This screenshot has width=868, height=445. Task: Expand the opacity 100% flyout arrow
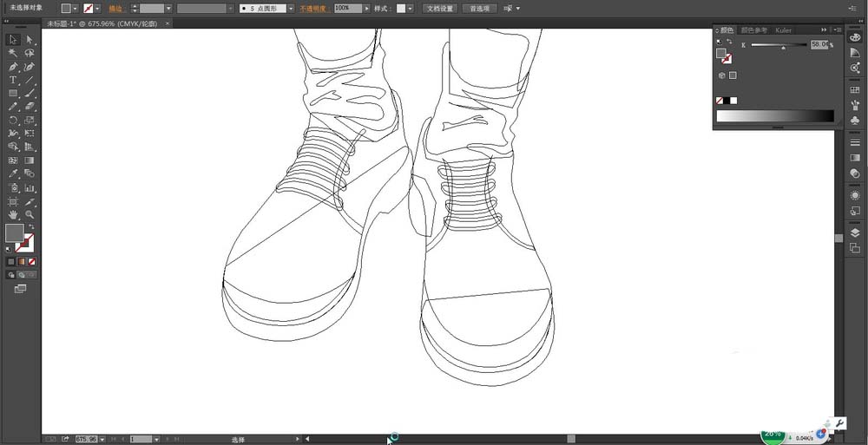(x=366, y=9)
